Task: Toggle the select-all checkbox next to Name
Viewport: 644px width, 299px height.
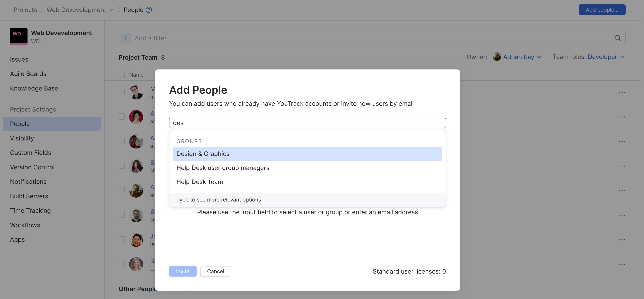Action: point(122,75)
